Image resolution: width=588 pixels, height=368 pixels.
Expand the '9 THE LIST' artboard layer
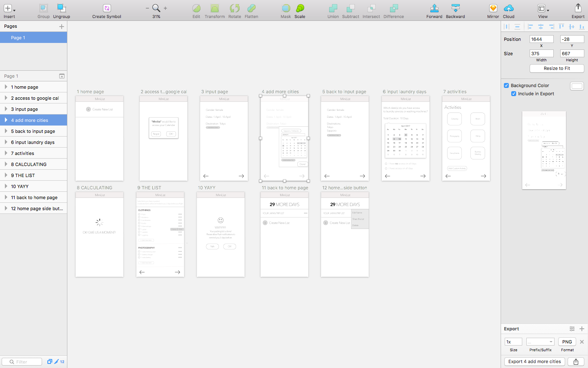pos(6,175)
